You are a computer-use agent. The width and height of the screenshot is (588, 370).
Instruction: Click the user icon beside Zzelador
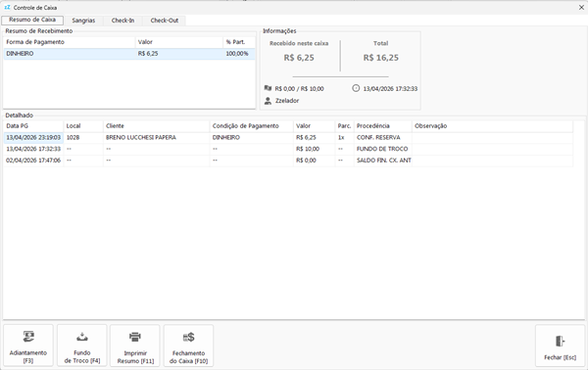pos(268,101)
